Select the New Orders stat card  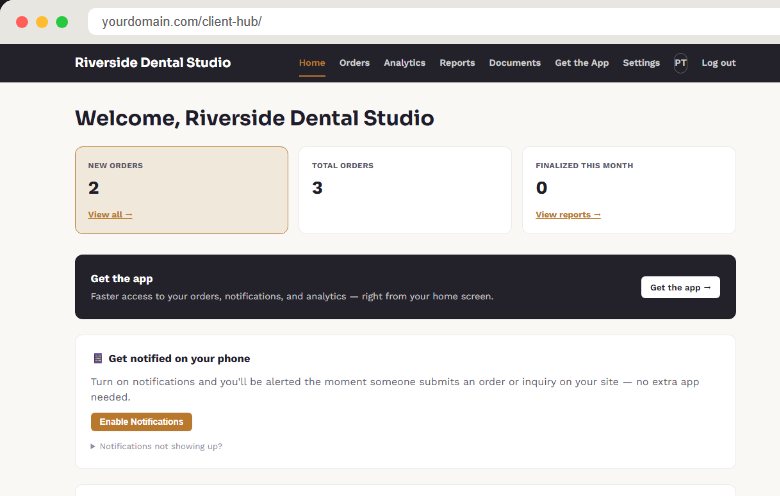(x=182, y=190)
